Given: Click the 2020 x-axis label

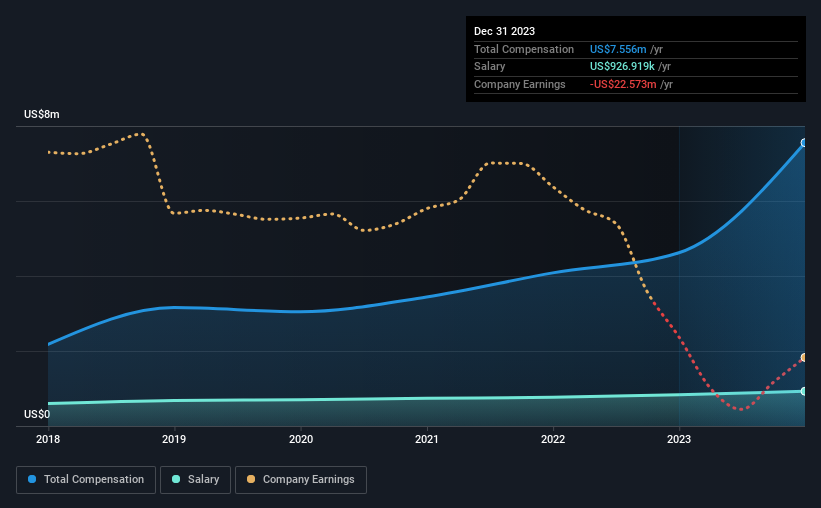Looking at the screenshot, I should pos(301,439).
